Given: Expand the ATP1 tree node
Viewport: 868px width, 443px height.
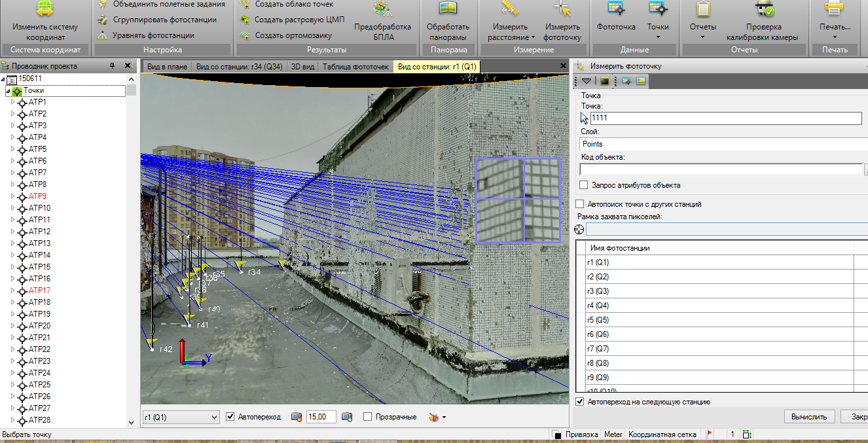Looking at the screenshot, I should (x=12, y=102).
